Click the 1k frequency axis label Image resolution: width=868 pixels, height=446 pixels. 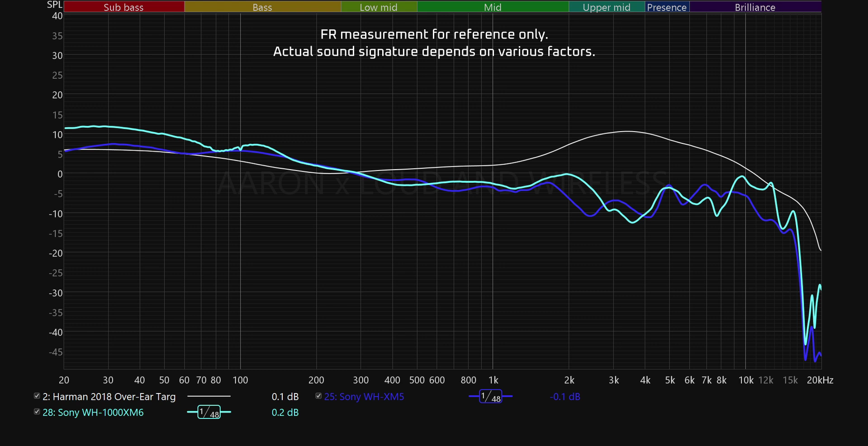tap(493, 380)
